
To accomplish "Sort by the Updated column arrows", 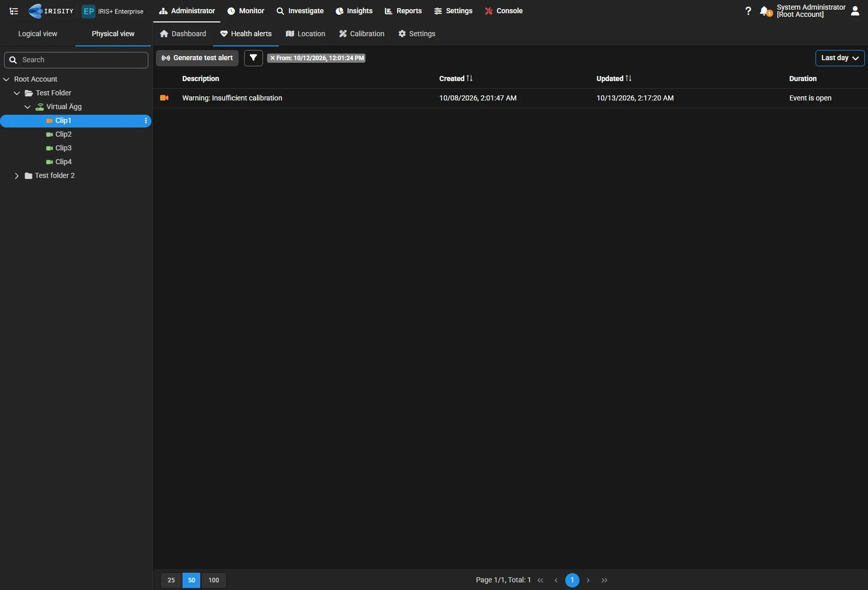I will pos(628,79).
